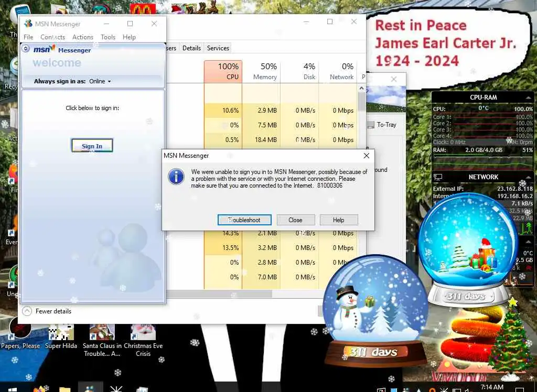Open MSN Messenger's Help menu
The image size is (537, 392).
pos(129,37)
